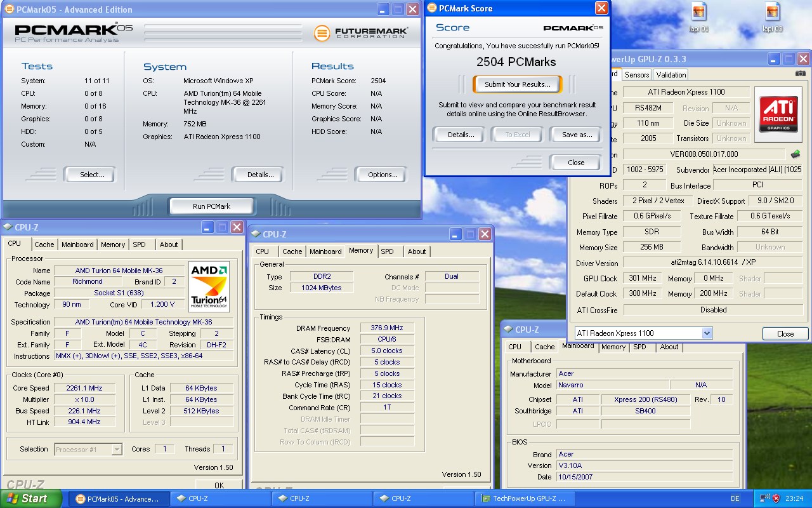Click the PCMark Score dialog title bar icon
The image size is (812, 508).
432,8
